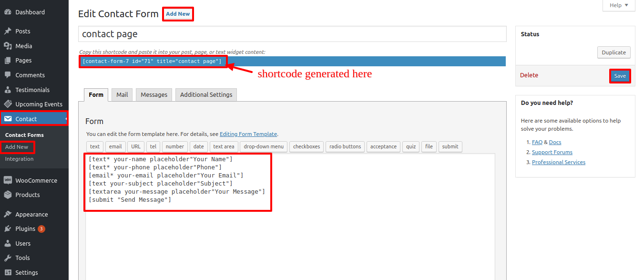The image size is (644, 280).
Task: Open the Docs help link
Action: point(555,142)
